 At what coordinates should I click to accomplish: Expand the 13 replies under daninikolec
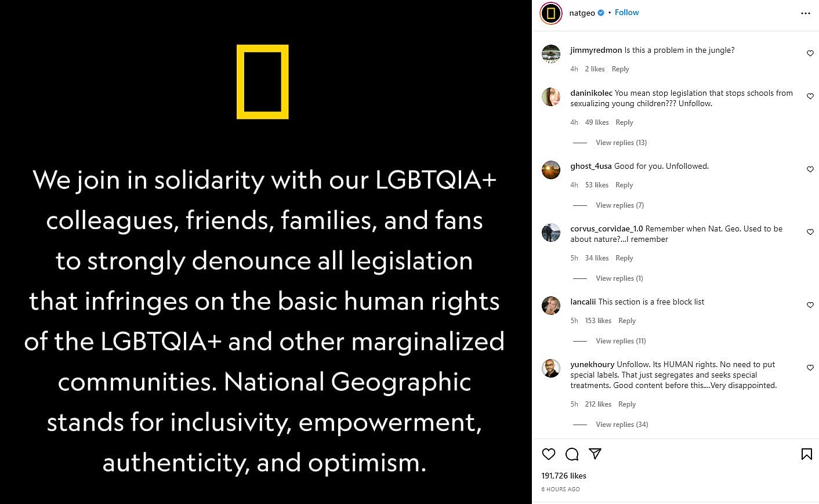621,143
